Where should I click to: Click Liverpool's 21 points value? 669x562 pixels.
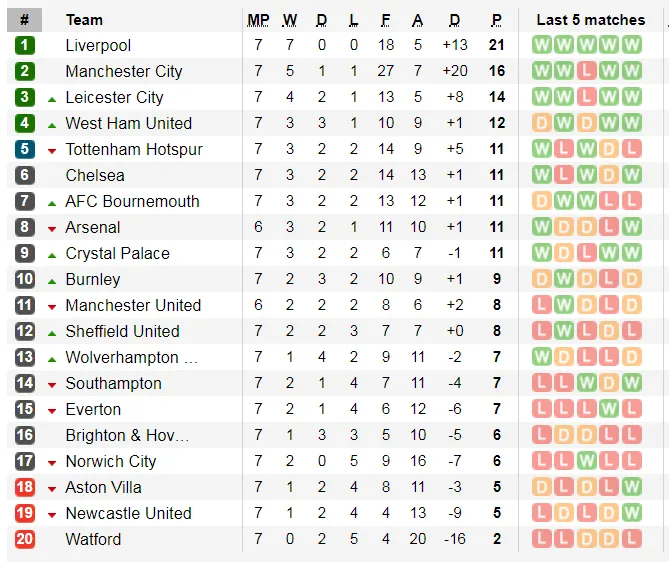point(496,45)
